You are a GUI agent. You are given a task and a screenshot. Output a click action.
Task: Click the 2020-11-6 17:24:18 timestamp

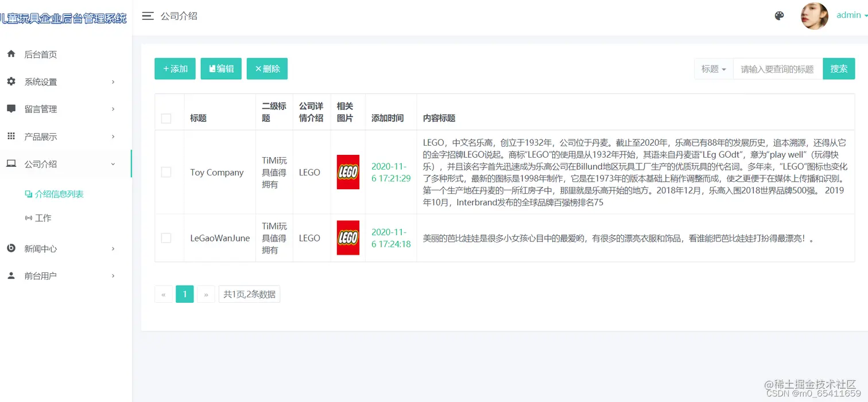391,238
